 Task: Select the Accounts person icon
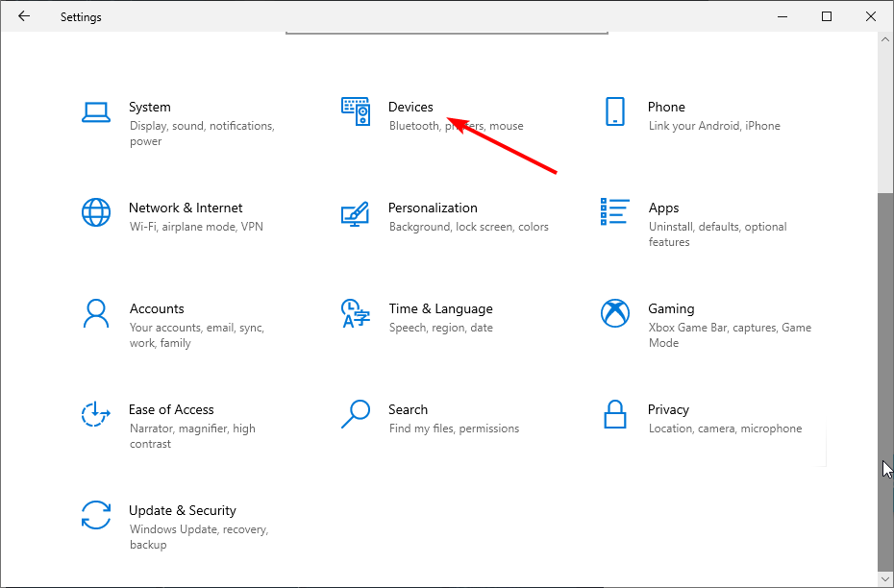pyautogui.click(x=96, y=313)
